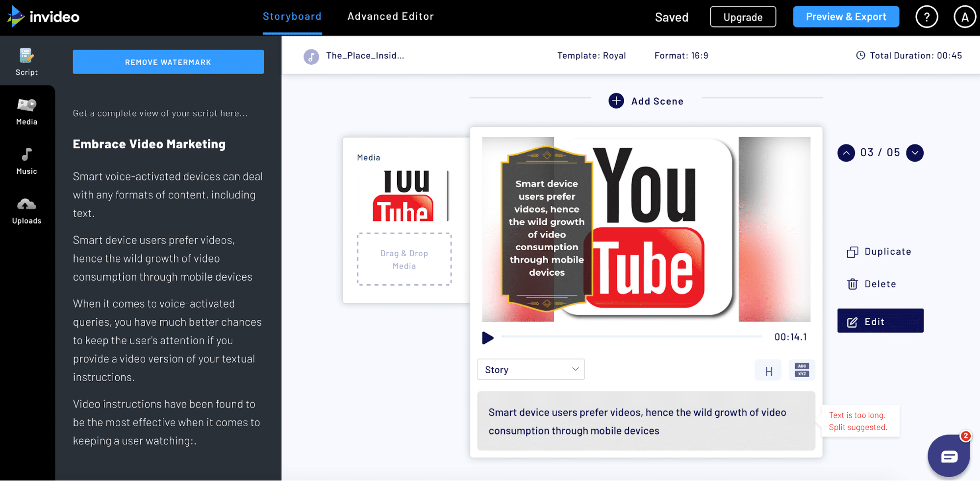The width and height of the screenshot is (980, 481).
Task: Click Total Duration: 00:45 text
Action: point(916,56)
